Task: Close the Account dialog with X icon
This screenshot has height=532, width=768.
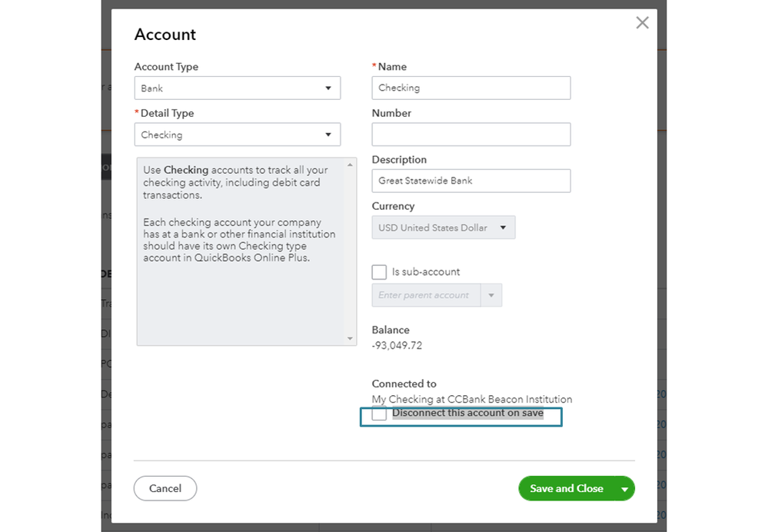Action: click(x=642, y=23)
